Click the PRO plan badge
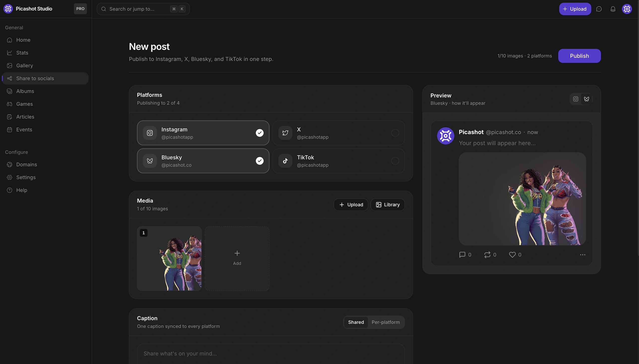639x364 pixels. pos(80,9)
